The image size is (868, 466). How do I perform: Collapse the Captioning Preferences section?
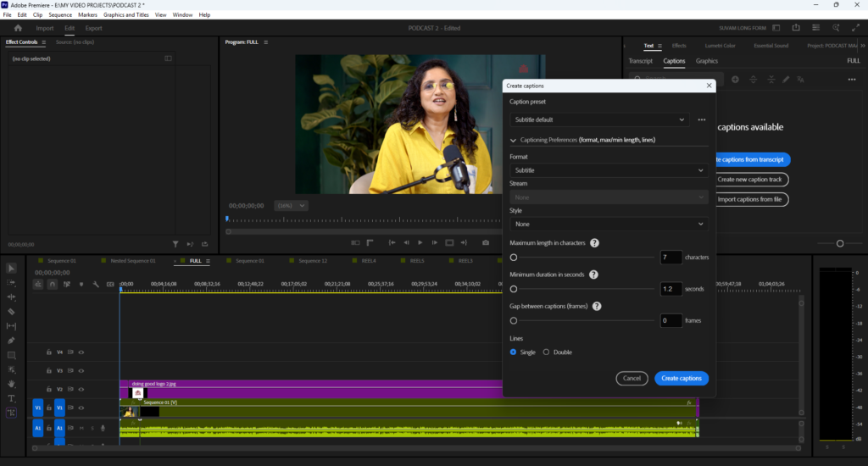[x=513, y=140]
